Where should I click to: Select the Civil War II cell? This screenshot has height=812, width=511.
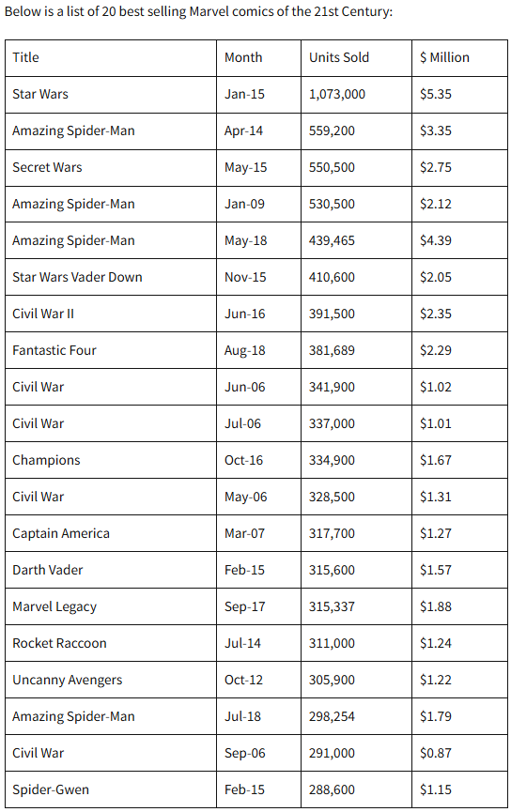click(111, 314)
